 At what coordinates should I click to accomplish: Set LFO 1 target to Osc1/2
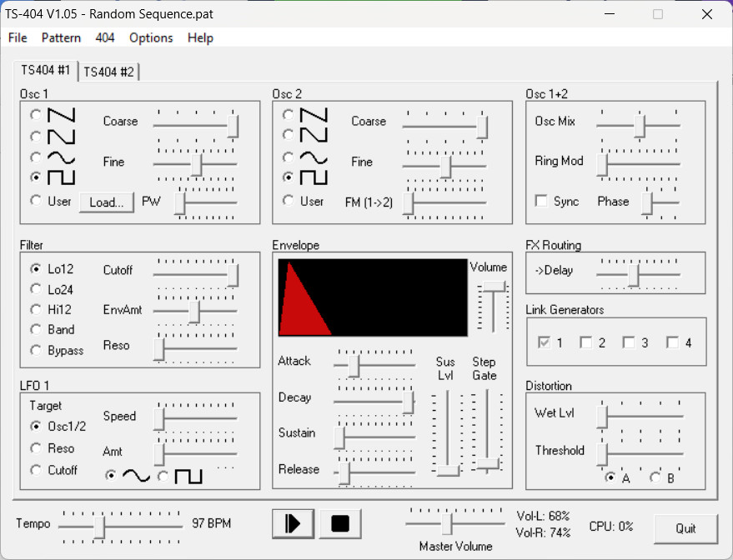tap(36, 427)
